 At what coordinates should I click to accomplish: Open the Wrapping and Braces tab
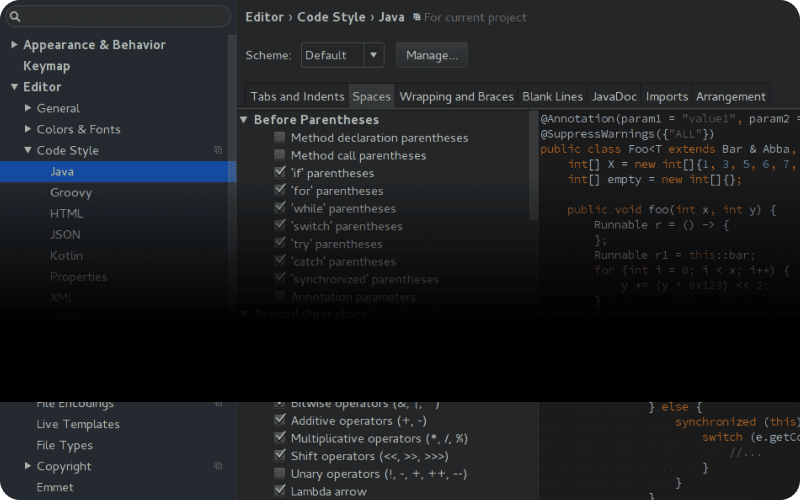[456, 97]
